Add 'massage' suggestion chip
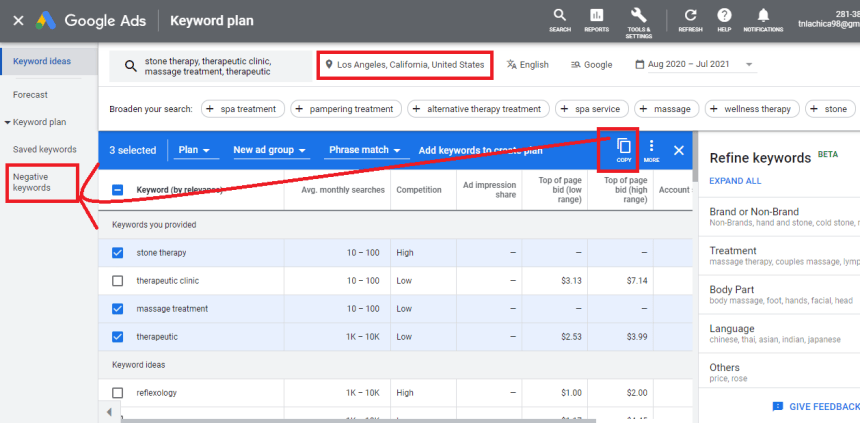860x423 pixels. tap(666, 109)
